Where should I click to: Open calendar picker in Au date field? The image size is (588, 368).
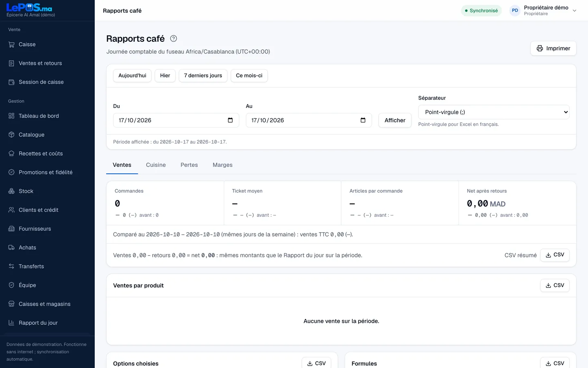363,120
